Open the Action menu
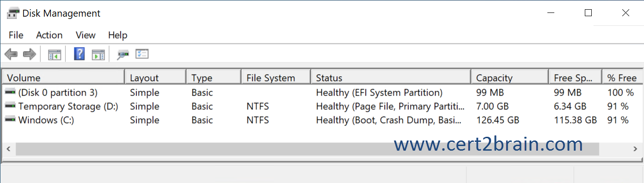644x183 pixels. pos(49,35)
